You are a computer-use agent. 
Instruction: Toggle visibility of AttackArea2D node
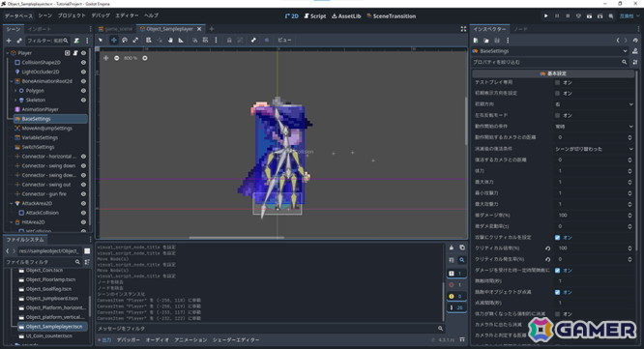pos(83,204)
